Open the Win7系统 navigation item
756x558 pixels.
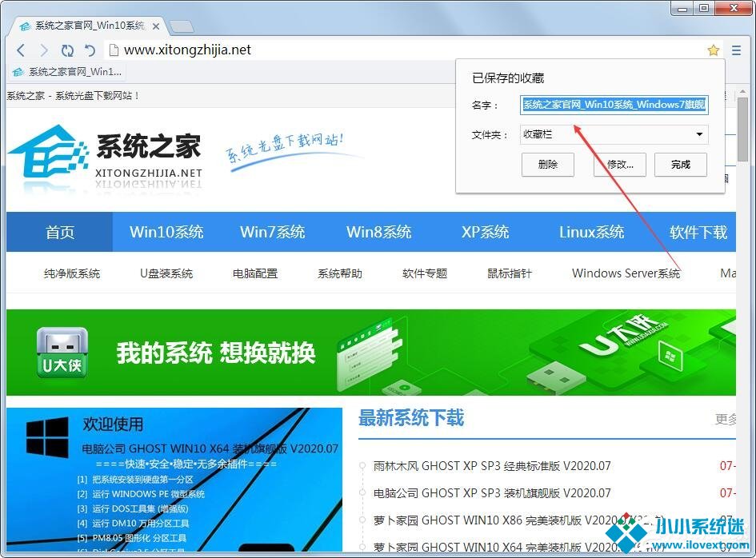point(273,232)
